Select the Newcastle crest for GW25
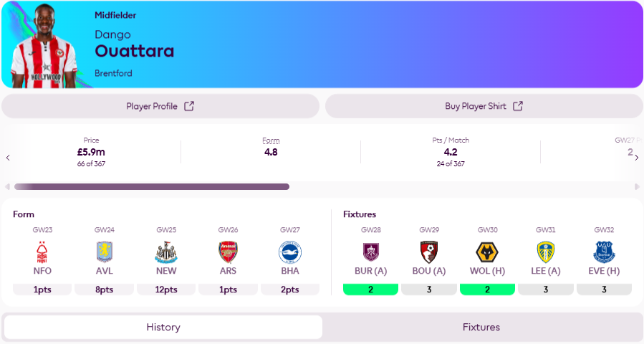Viewport: 644px width, 344px height. (166, 252)
